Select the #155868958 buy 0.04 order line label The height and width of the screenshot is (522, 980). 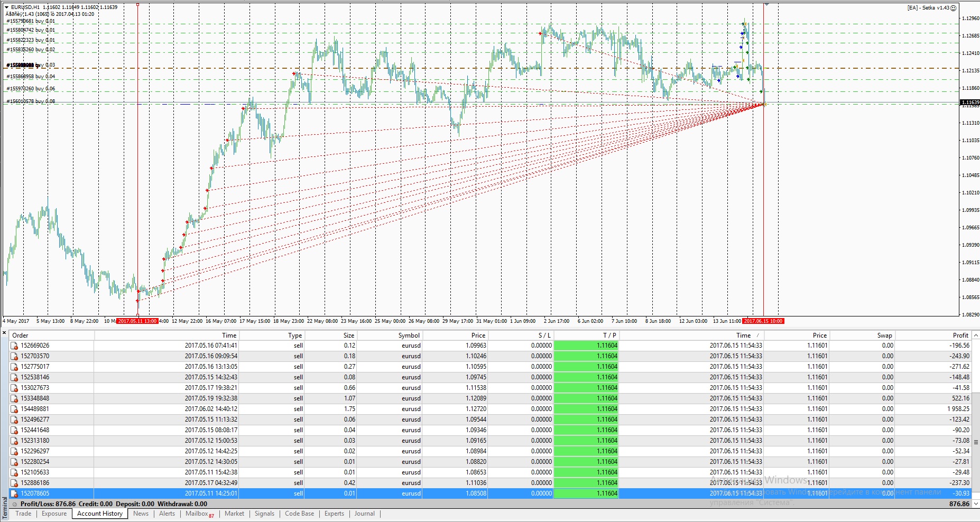[31, 77]
